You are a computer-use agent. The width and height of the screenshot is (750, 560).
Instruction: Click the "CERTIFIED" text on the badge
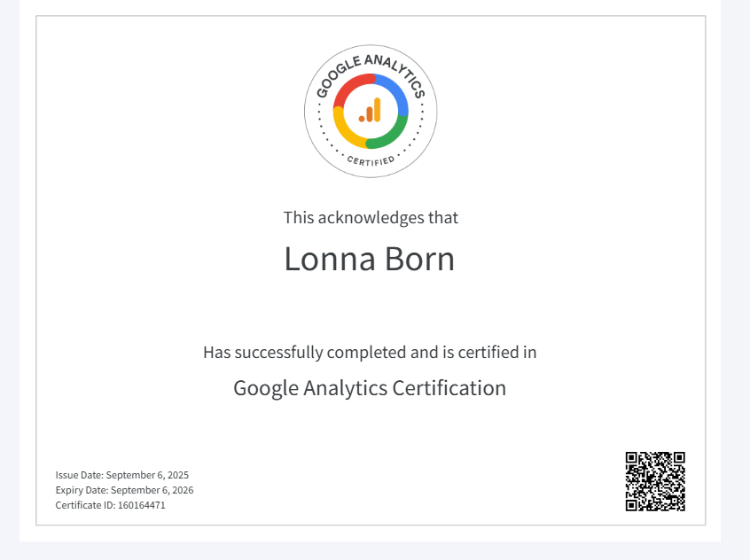[x=371, y=160]
